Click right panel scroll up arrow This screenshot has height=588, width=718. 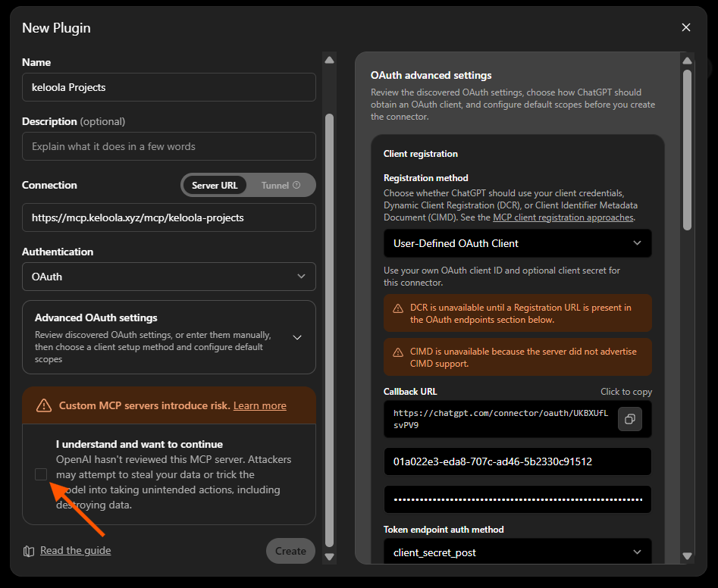[687, 61]
